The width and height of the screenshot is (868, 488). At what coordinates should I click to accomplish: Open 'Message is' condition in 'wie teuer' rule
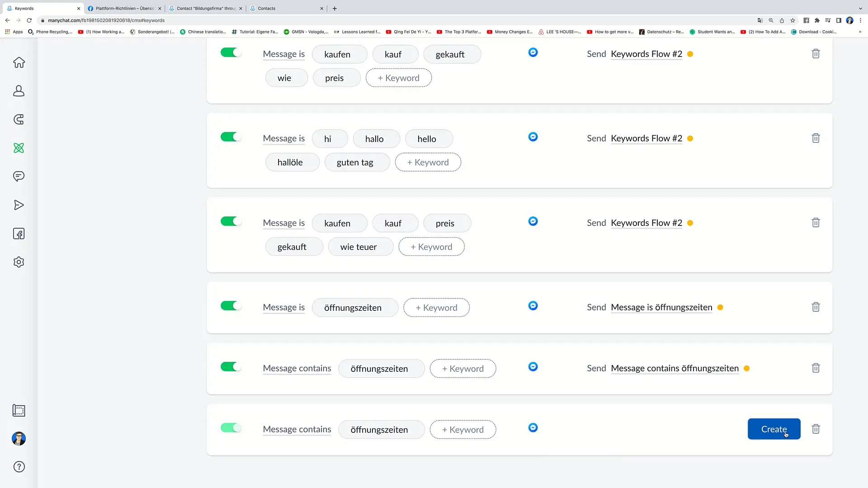tap(284, 223)
